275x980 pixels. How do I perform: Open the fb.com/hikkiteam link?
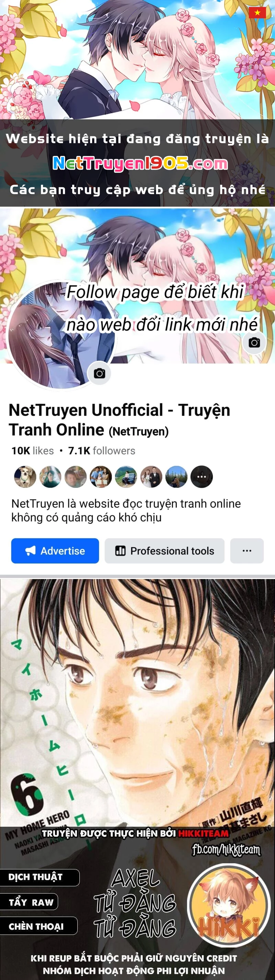226,849
